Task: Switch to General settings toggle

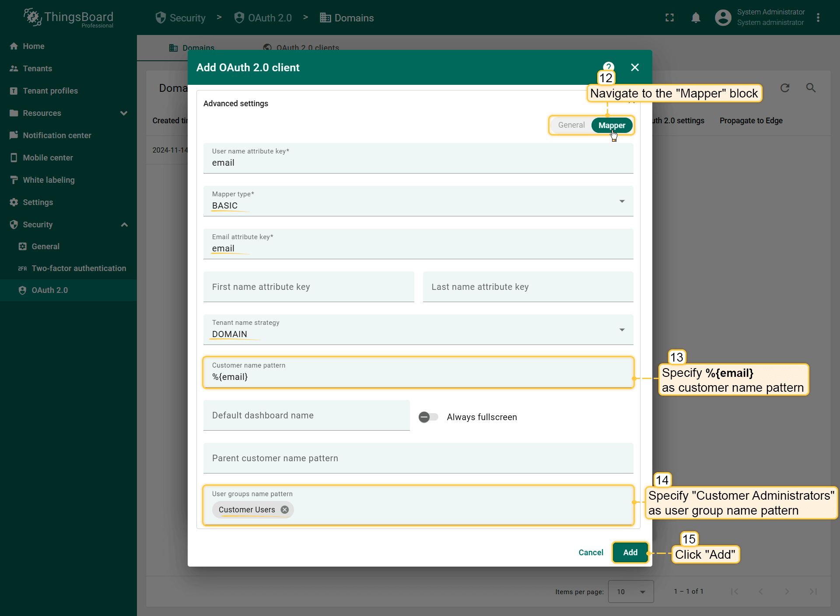Action: (571, 125)
